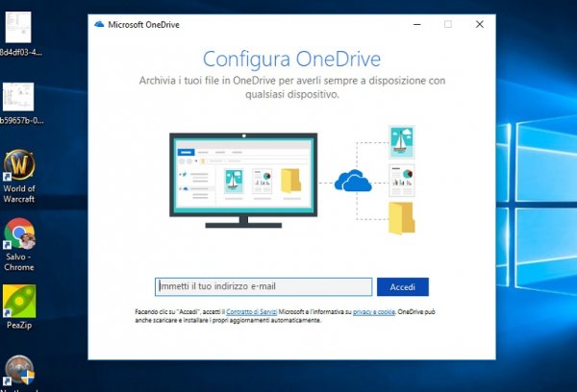Screen dimensions: 577x392
Task: Select the 8d4df03-4... file on the desktop
Action: tap(19, 34)
